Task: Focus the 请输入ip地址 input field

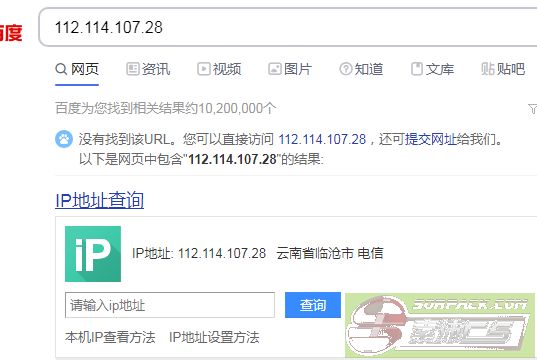Action: 170,305
